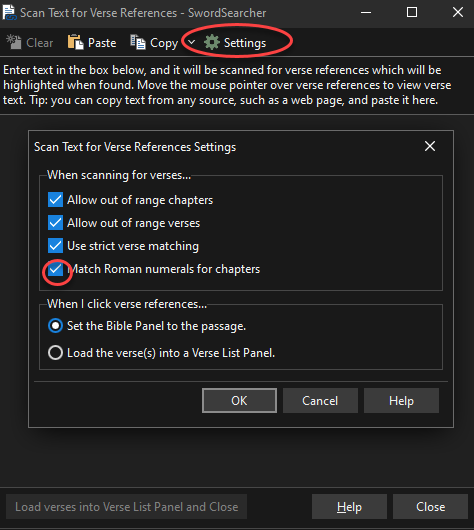The width and height of the screenshot is (474, 530).
Task: Confirm settings with the OK button
Action: click(x=239, y=401)
